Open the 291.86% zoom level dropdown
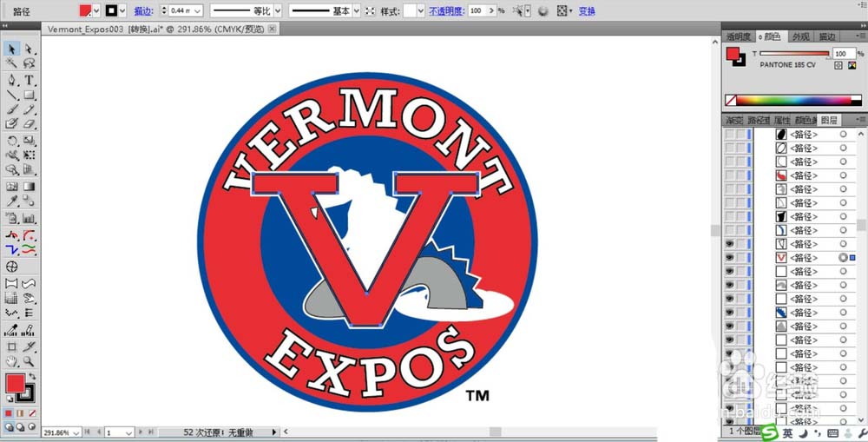Screen dimensions: 868x442 76,432
